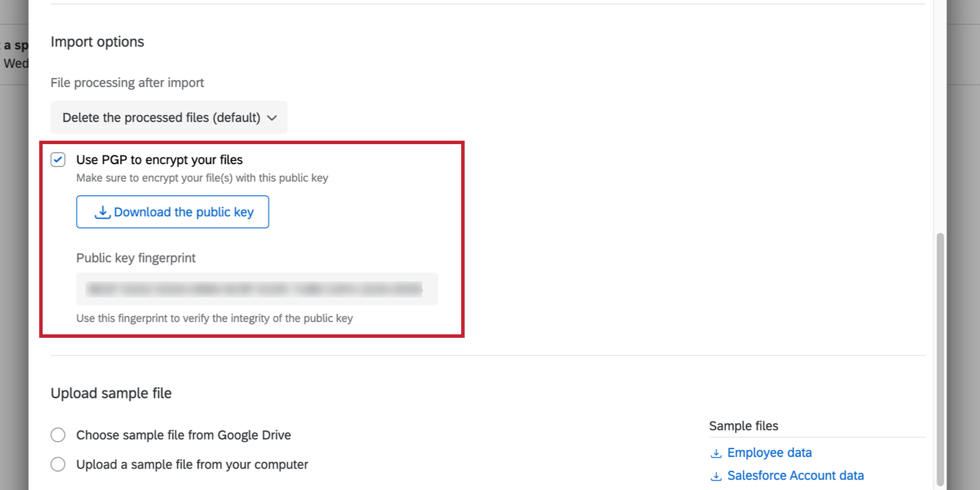Click the public key fingerprint field
The width and height of the screenshot is (980, 490).
click(257, 289)
